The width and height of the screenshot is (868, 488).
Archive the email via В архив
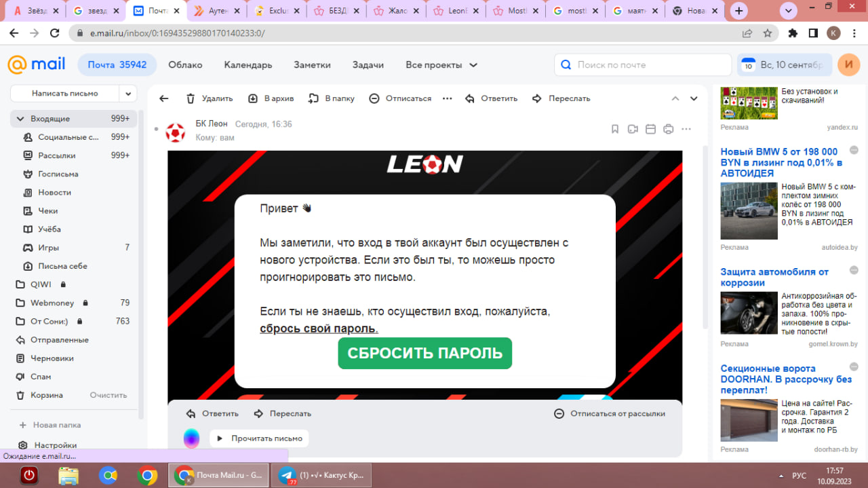point(271,98)
